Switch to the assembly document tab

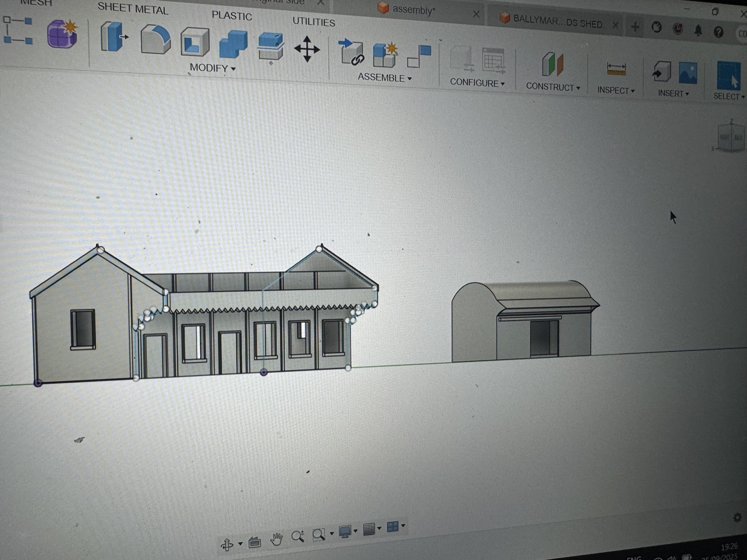tap(413, 11)
